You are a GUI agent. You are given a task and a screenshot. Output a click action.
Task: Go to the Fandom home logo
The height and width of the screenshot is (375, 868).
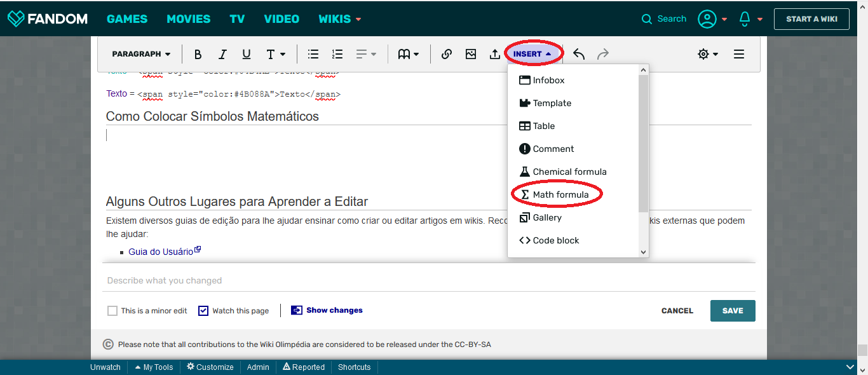pyautogui.click(x=48, y=18)
